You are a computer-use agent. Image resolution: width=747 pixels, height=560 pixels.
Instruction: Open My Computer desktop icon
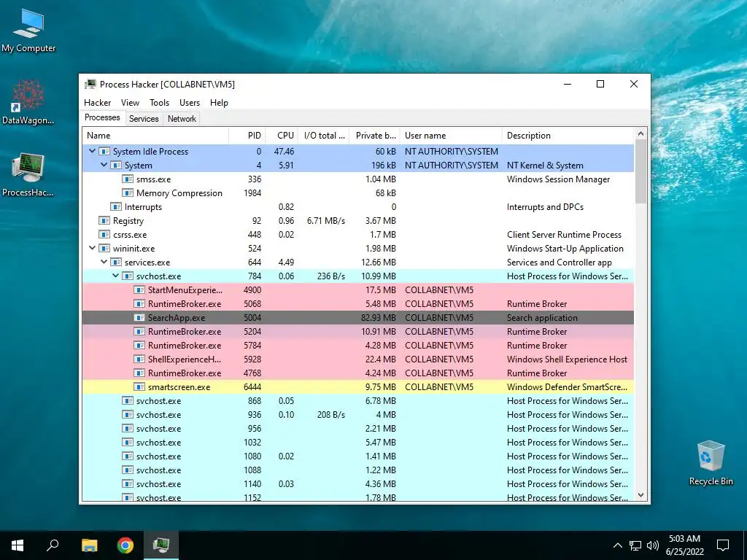(28, 31)
